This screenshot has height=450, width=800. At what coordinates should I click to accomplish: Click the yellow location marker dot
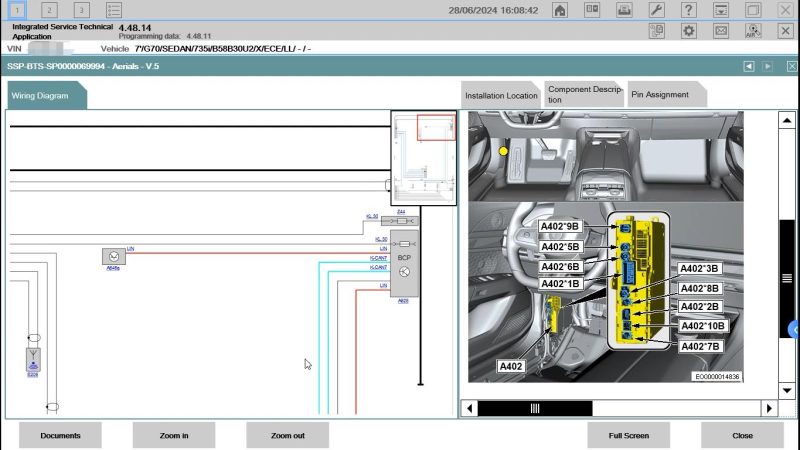[x=504, y=151]
